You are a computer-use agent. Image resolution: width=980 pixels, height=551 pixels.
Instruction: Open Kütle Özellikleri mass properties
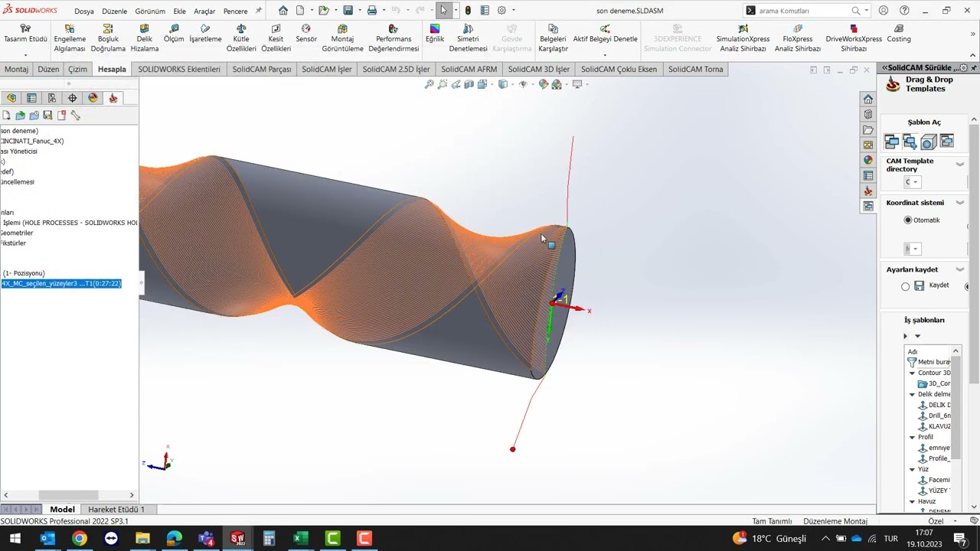point(241,38)
